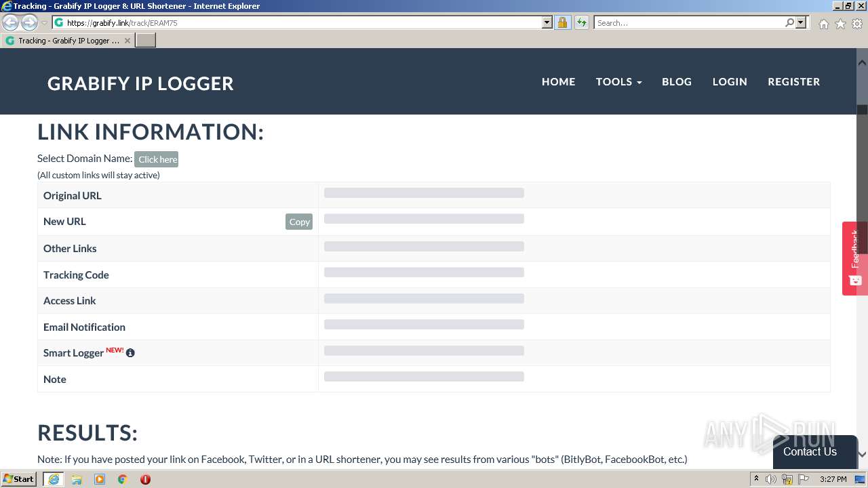This screenshot has width=868, height=488.
Task: Click the show desktop tray icon
Action: [x=861, y=479]
